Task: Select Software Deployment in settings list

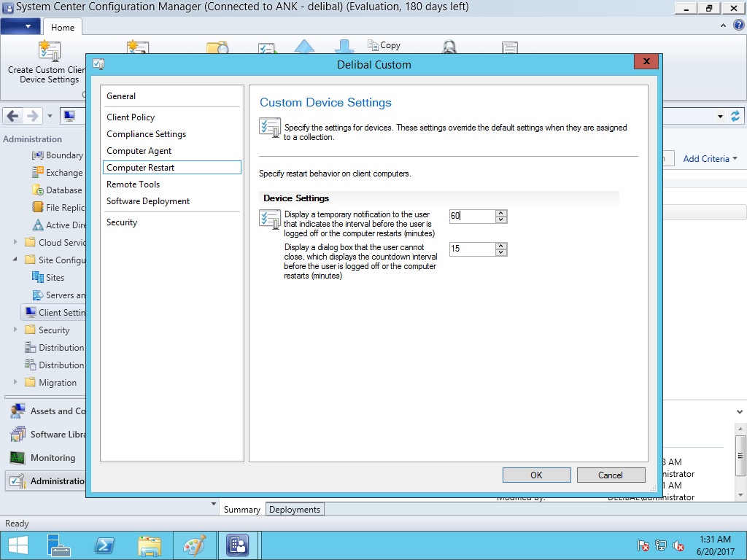Action: click(x=148, y=201)
